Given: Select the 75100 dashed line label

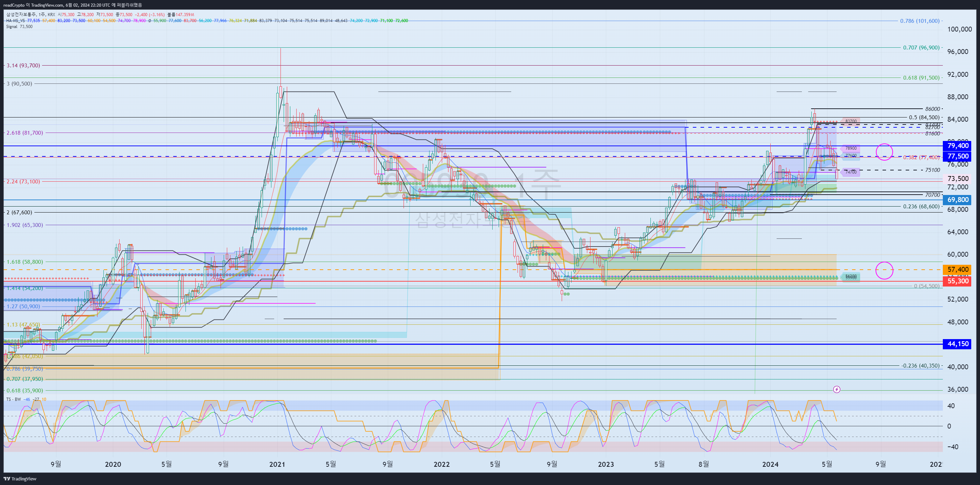Looking at the screenshot, I should pyautogui.click(x=932, y=170).
